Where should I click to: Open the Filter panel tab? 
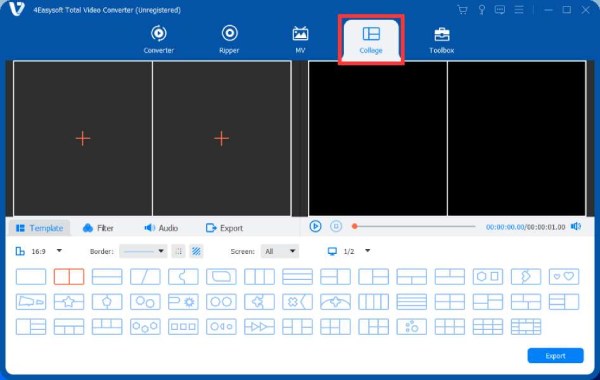tap(98, 228)
